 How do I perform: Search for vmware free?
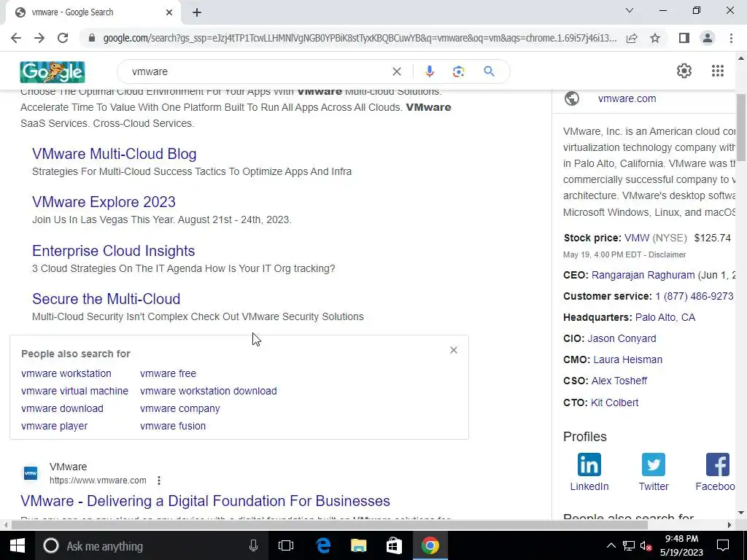coord(169,373)
